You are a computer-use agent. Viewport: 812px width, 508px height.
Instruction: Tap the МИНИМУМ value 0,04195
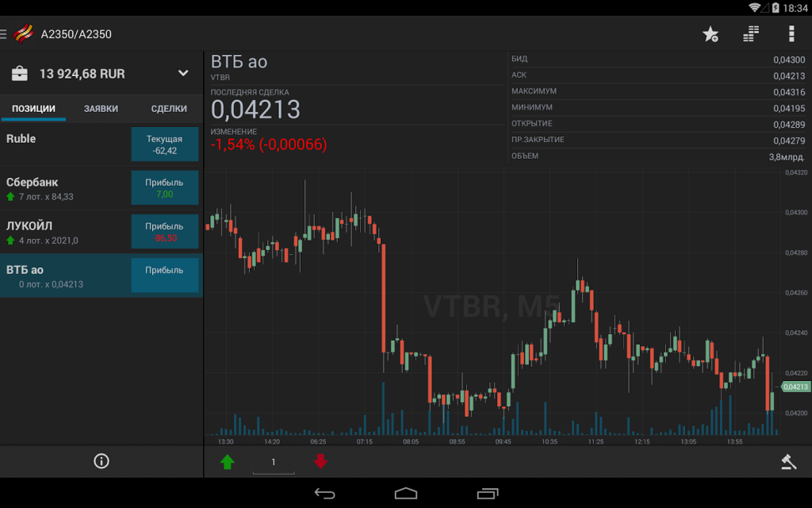[x=789, y=108]
